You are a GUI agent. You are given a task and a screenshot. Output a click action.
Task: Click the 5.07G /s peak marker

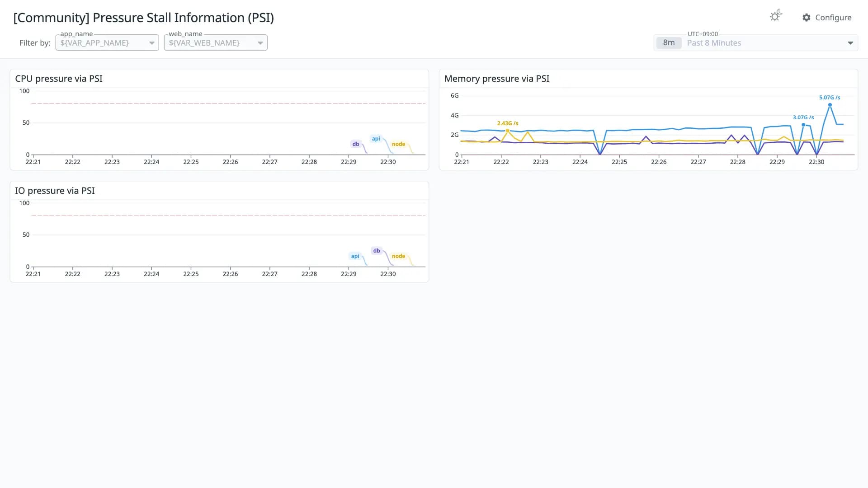[x=830, y=105]
